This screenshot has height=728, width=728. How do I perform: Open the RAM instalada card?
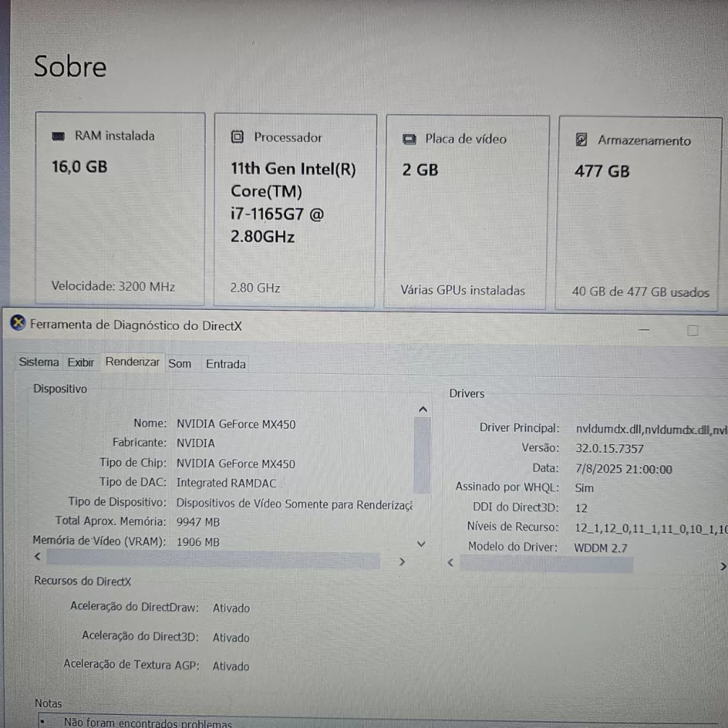[120, 207]
